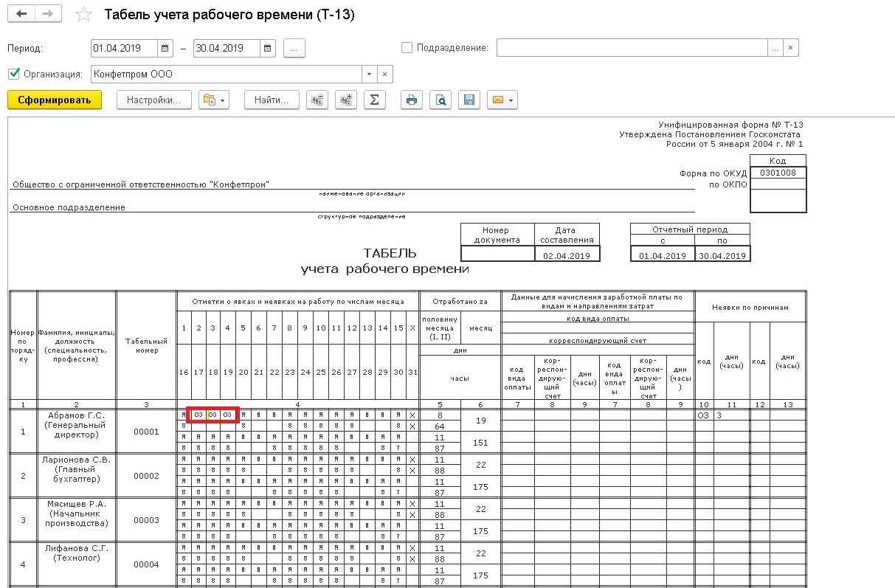
Task: Click the 151 hours cell for Абрамов
Action: click(480, 443)
